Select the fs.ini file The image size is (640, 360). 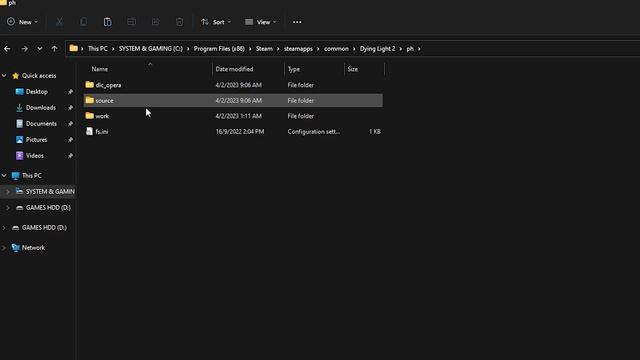(x=233, y=131)
